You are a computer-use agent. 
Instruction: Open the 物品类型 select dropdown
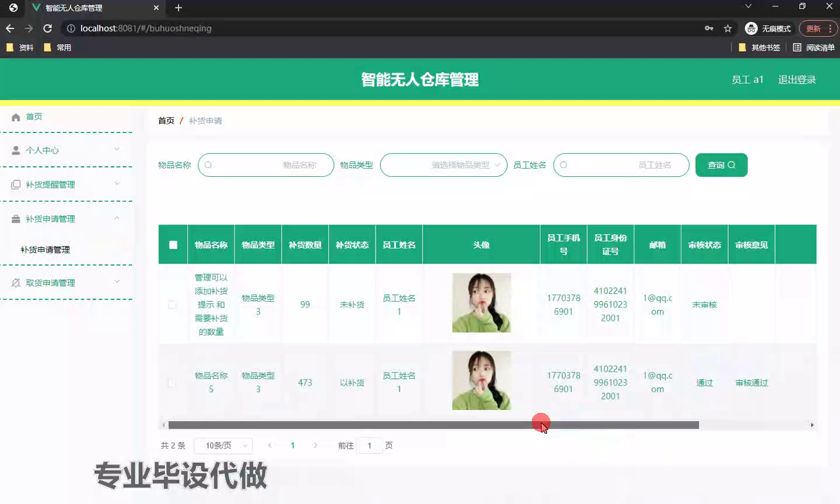[x=443, y=165]
